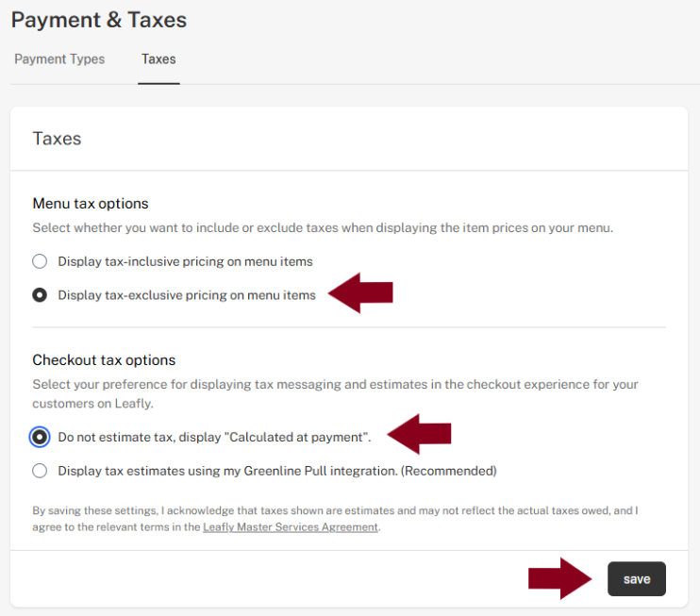
Task: Click the 'Payment & Taxes' page heading
Action: tap(99, 20)
